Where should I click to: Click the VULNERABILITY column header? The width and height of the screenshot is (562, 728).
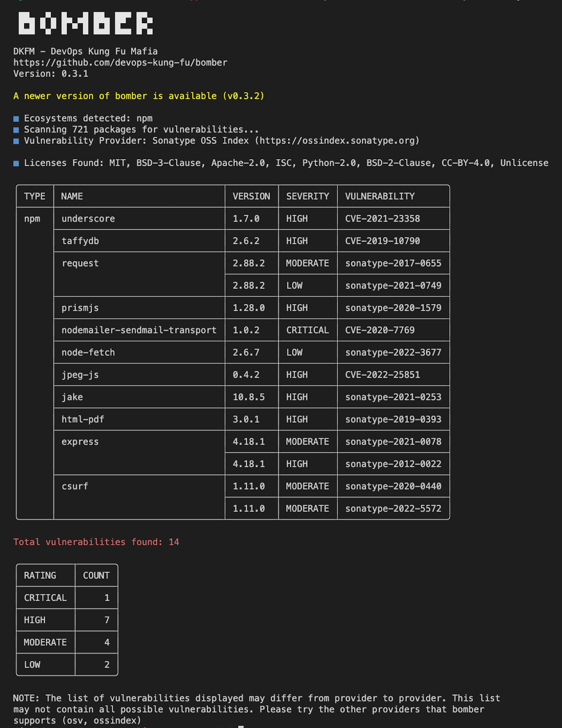click(380, 197)
